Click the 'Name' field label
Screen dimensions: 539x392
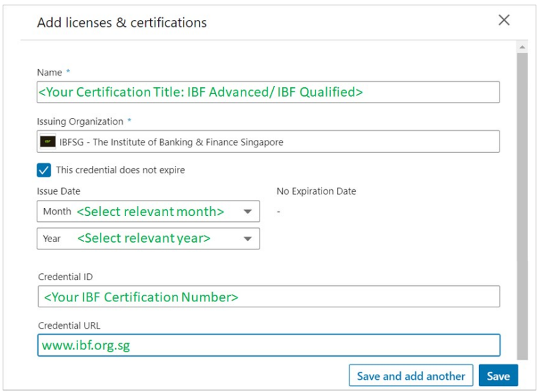point(49,73)
